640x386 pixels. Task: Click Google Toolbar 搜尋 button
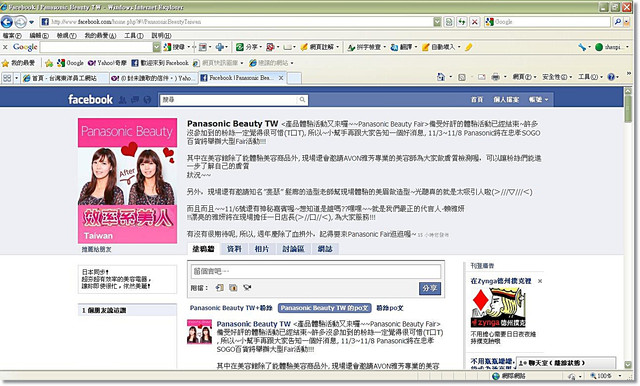click(174, 47)
